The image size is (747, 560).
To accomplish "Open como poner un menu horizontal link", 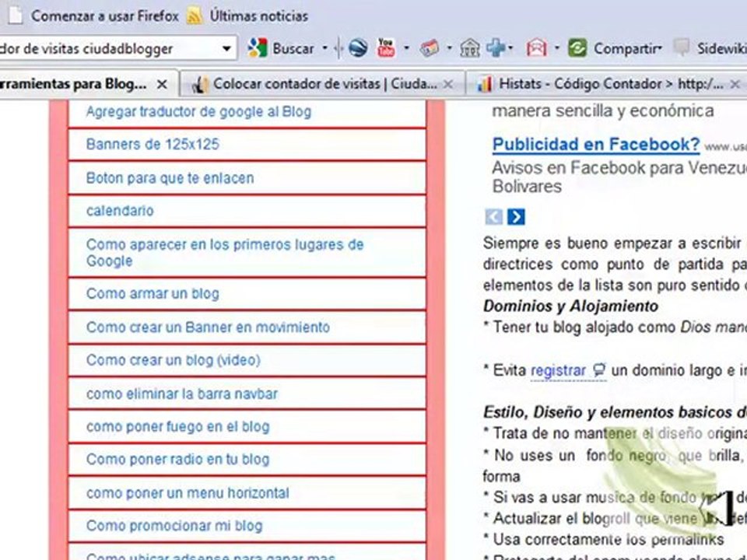I will (x=188, y=493).
